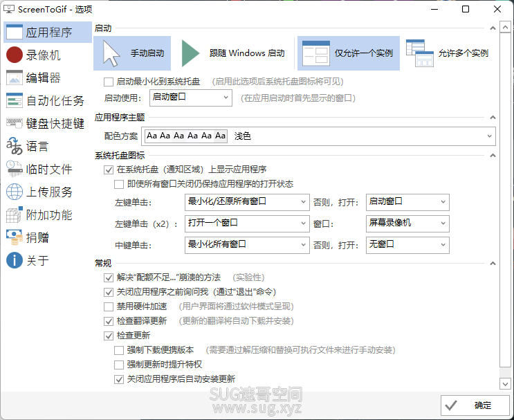The height and width of the screenshot is (420, 514).
Task: Open the 编辑器 settings tab
Action: click(x=48, y=77)
